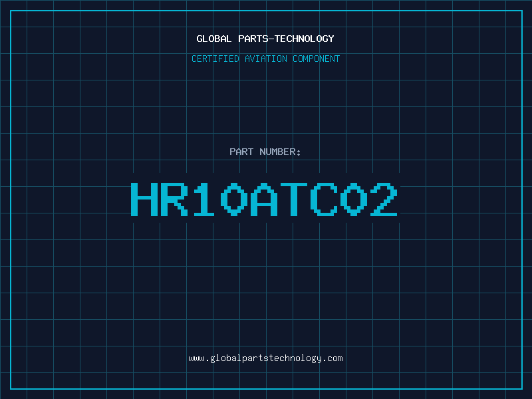
Task: Click the word GLOBAL in the header
Action: pyautogui.click(x=214, y=39)
